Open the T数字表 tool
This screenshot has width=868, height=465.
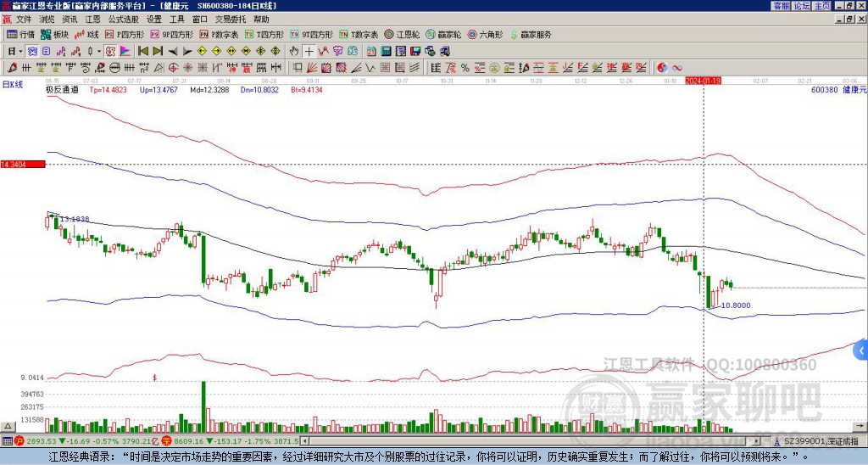[359, 34]
